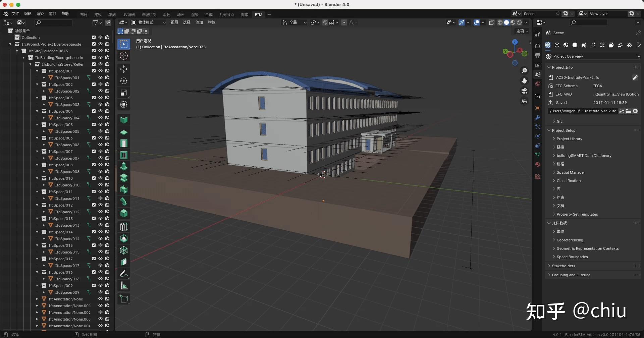Image resolution: width=644 pixels, height=338 pixels.
Task: Select the Rotate tool in viewport toolbar
Action: (124, 81)
